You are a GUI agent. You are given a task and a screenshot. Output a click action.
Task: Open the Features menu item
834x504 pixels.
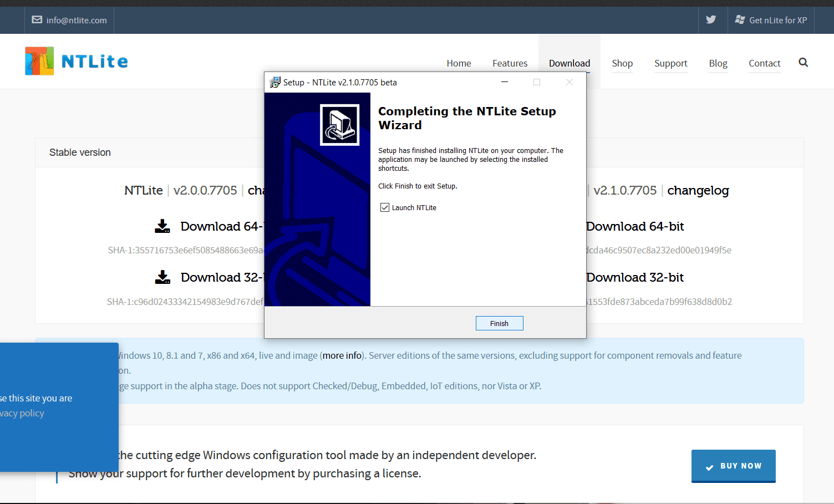click(510, 63)
